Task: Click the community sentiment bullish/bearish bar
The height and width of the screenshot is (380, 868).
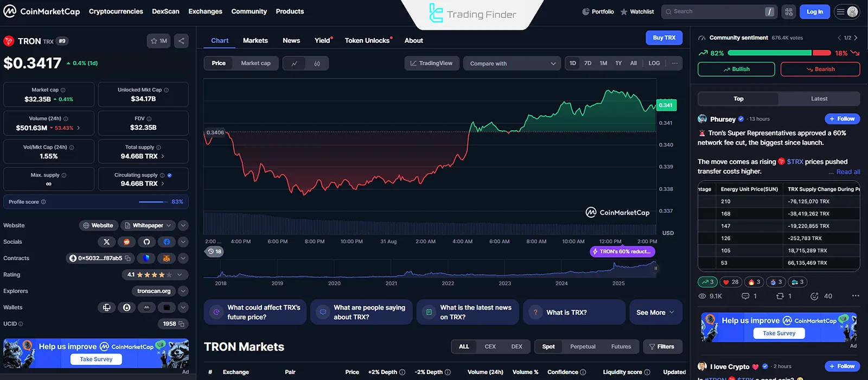Action: point(779,53)
